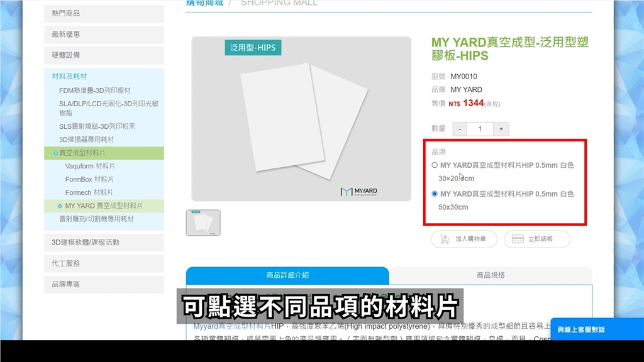The width and height of the screenshot is (644, 362).
Task: Open Vaquform 材料片 link
Action: (x=90, y=167)
